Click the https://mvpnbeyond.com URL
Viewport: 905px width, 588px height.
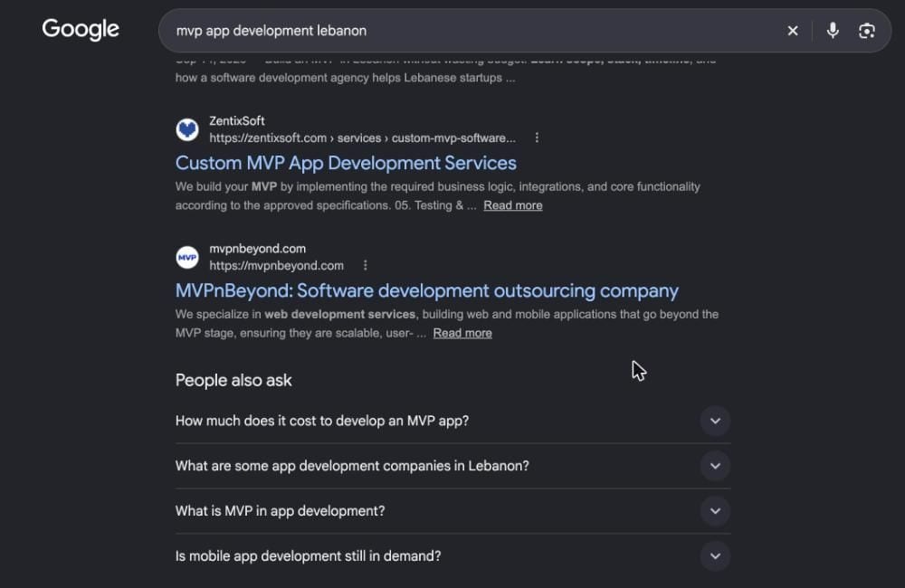[276, 265]
